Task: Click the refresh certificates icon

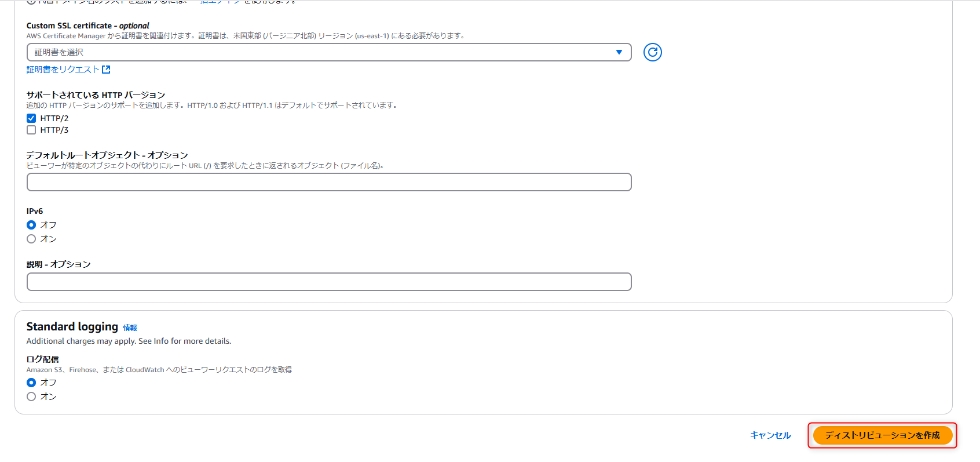Action: coord(652,52)
